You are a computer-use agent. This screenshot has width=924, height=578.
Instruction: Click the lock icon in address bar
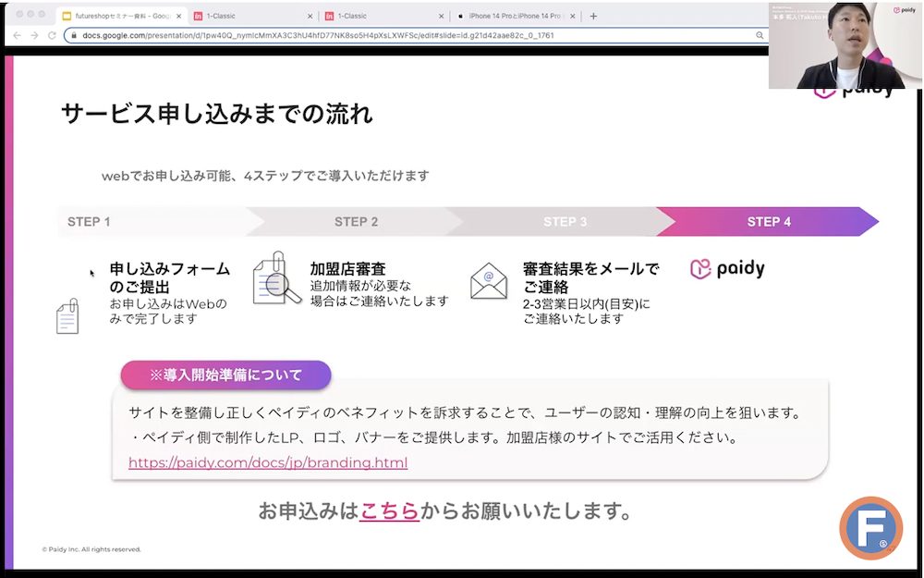point(74,35)
